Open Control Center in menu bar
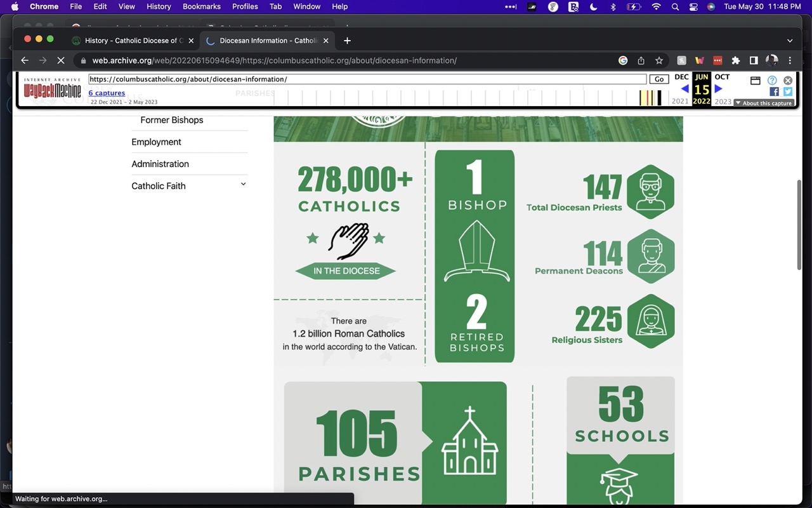812x508 pixels. coord(693,6)
